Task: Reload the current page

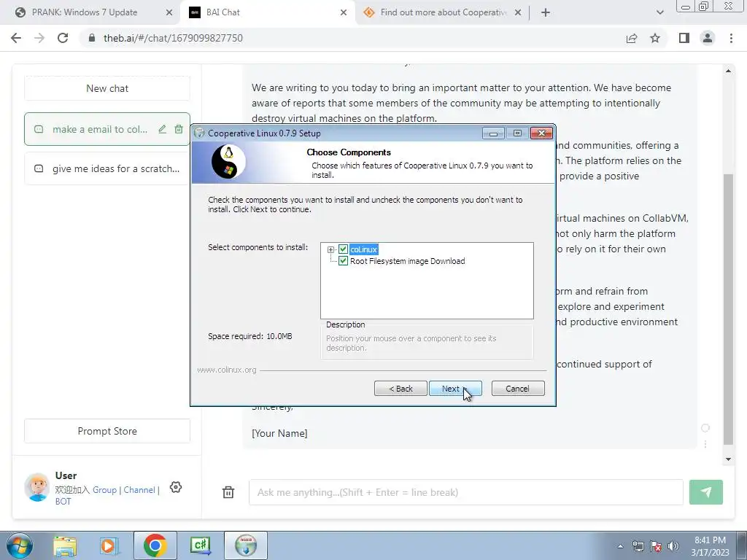Action: click(63, 38)
